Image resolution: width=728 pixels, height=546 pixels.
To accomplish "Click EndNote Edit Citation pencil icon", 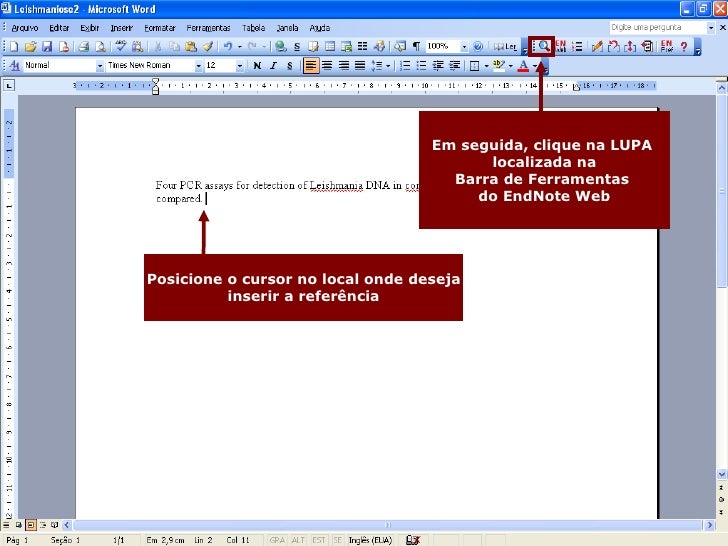I will (597, 46).
